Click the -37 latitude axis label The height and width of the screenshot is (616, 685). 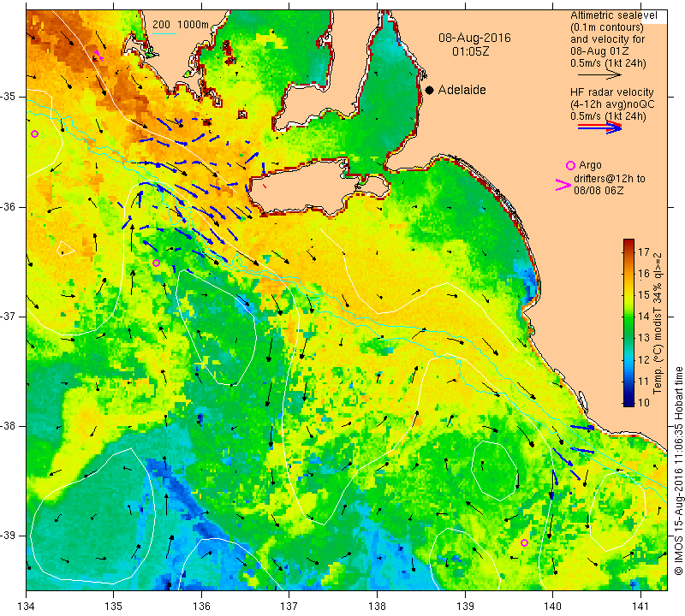pos(9,316)
